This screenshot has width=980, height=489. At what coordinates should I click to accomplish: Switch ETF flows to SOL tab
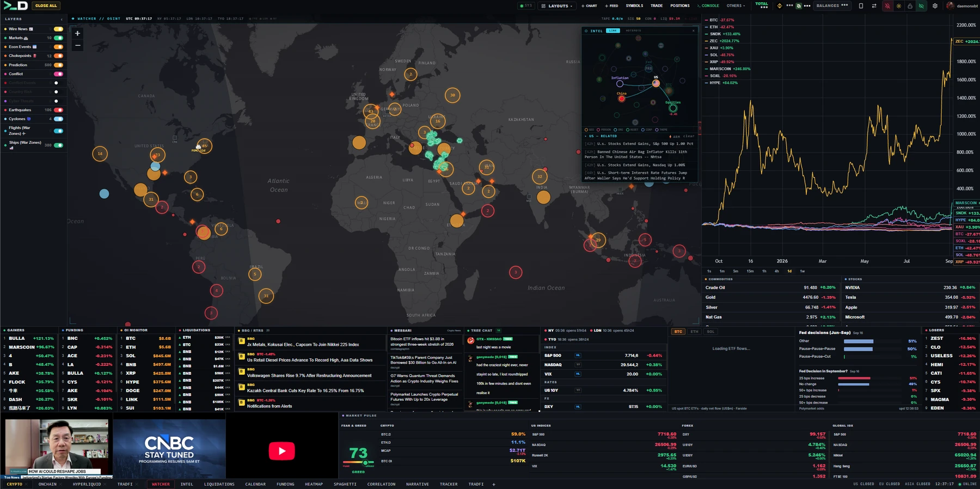tap(710, 331)
